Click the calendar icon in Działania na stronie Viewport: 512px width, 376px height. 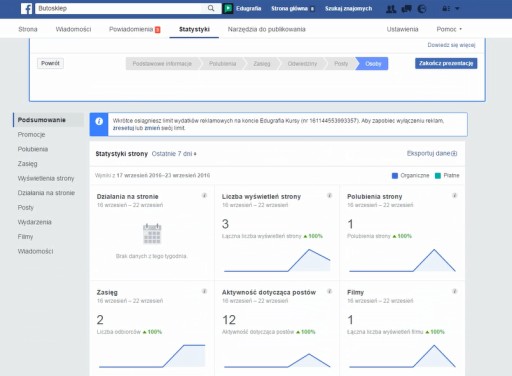coord(152,234)
